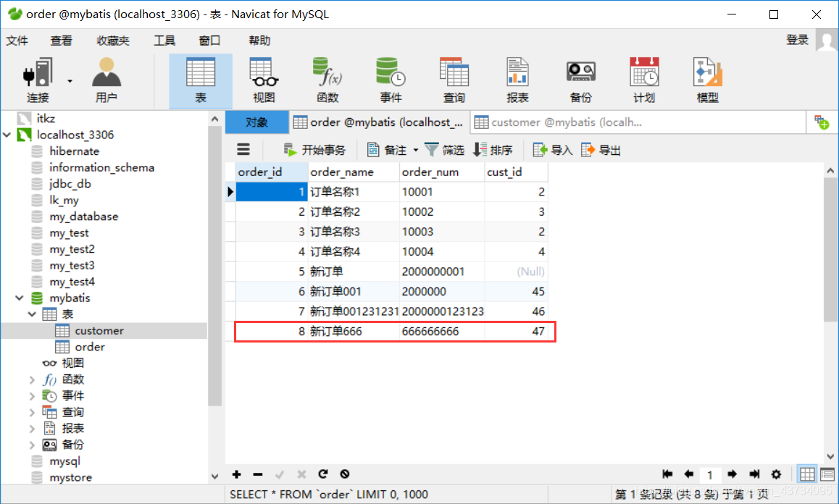Click the order_name column header

pos(354,172)
